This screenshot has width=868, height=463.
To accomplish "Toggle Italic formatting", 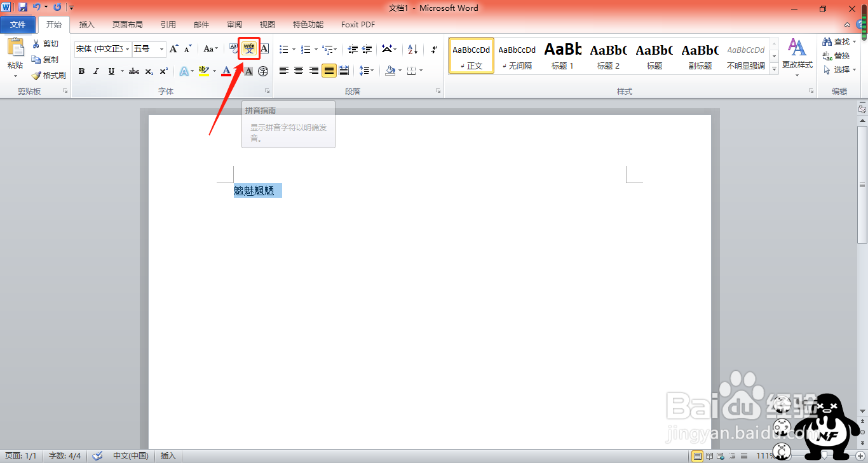I will click(x=96, y=71).
